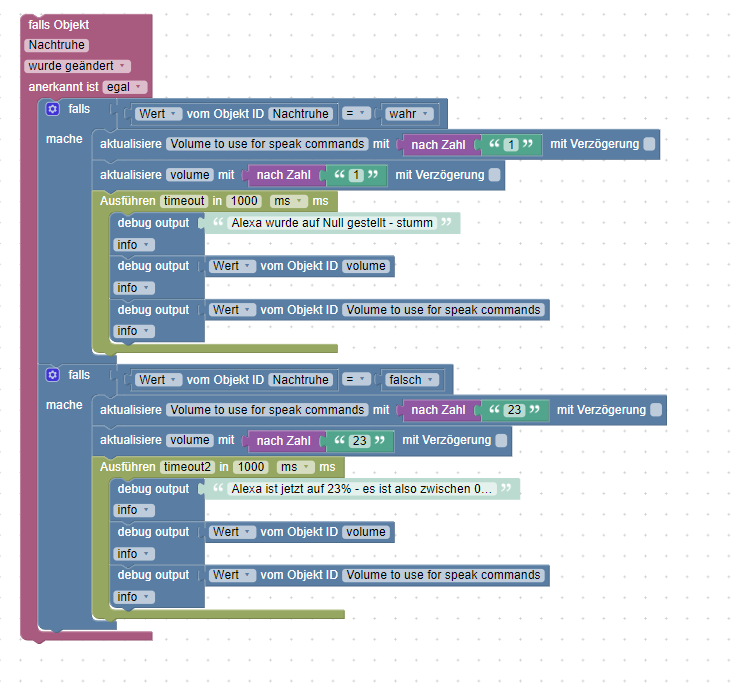Screen dimensions: 741x690
Task: Edit text value 1 for speak commands volume
Action: (510, 145)
